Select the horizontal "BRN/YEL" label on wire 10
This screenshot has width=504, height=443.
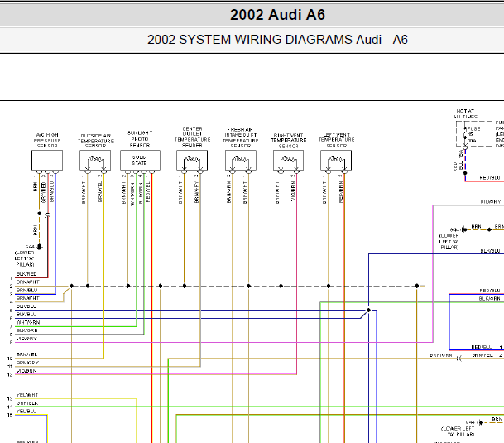tap(26, 354)
